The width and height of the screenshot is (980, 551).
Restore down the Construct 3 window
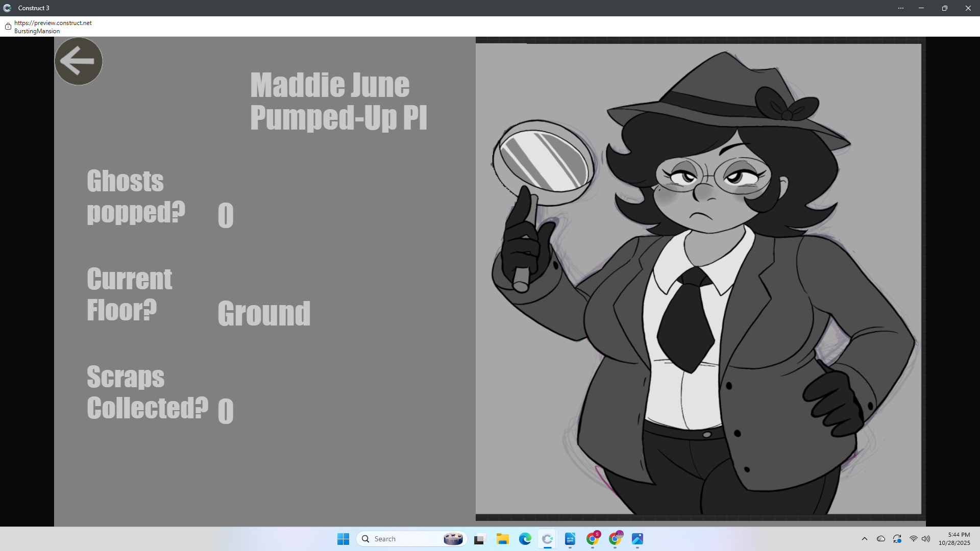point(944,8)
